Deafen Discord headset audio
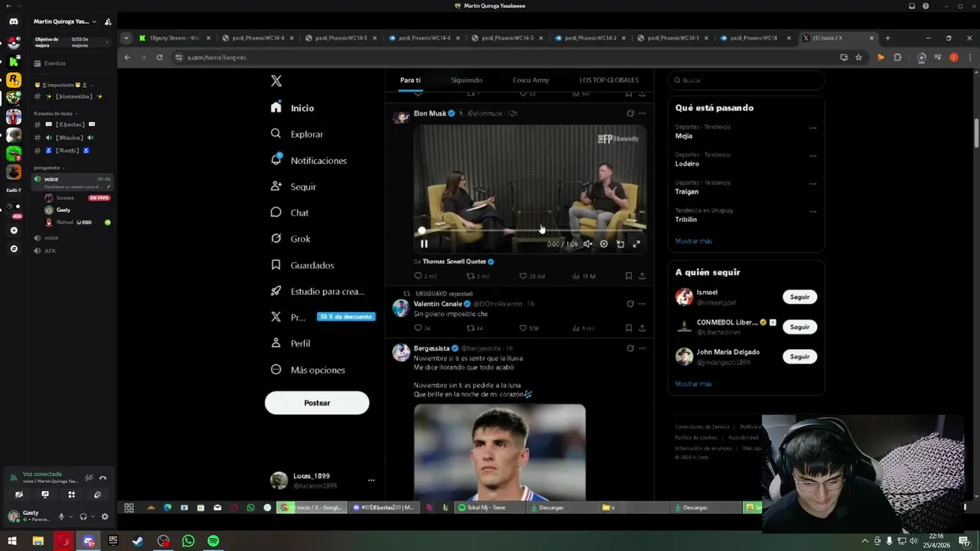Screen dimensions: 980x551 click(x=83, y=517)
